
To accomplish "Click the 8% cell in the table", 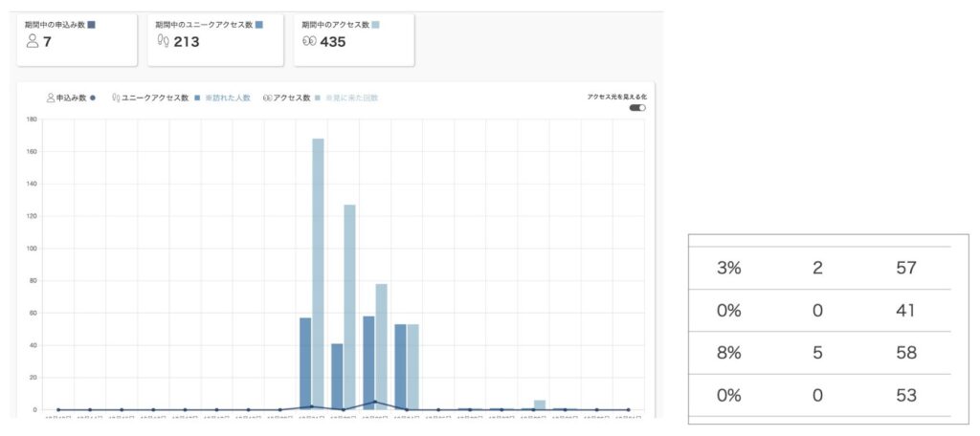I will (728, 353).
